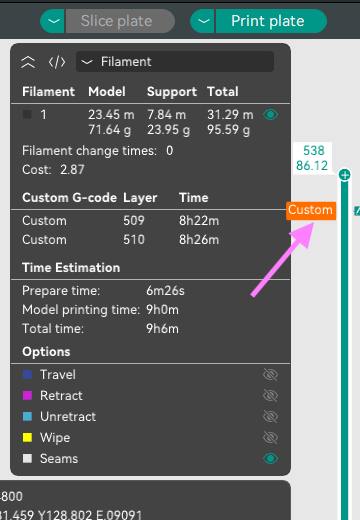
Task: Click the yellow Wipe color swatch
Action: coord(27,438)
